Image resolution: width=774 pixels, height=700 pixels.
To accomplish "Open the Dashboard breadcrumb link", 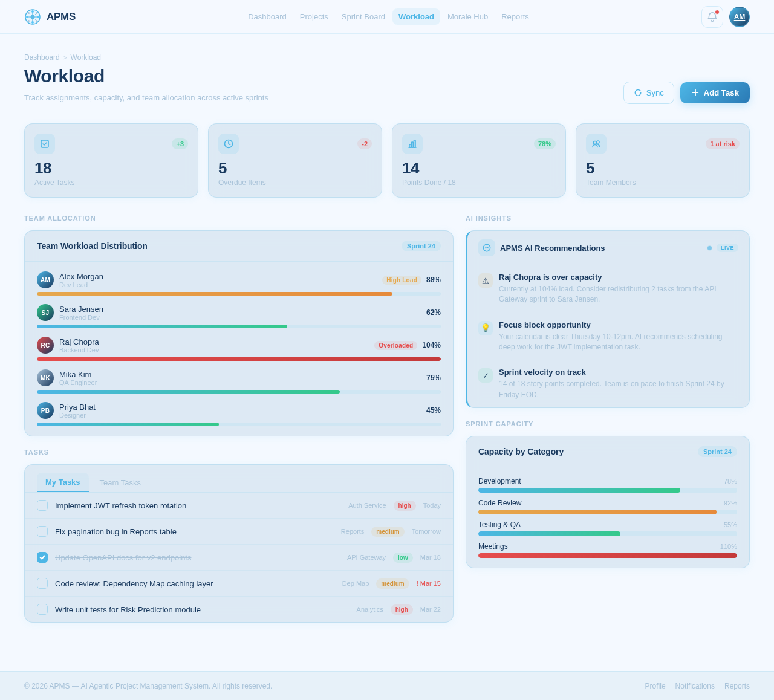I will [x=42, y=57].
